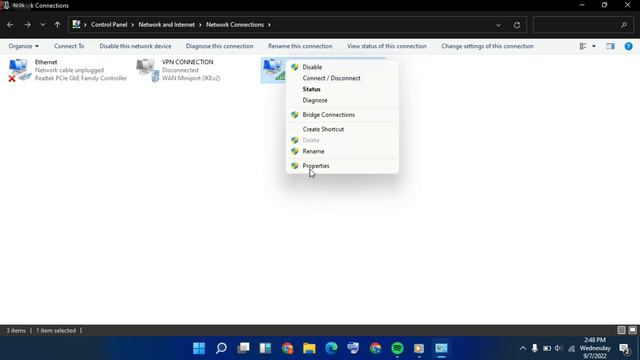Click the search magnifier icon in search box
640x360 pixels.
pos(624,25)
